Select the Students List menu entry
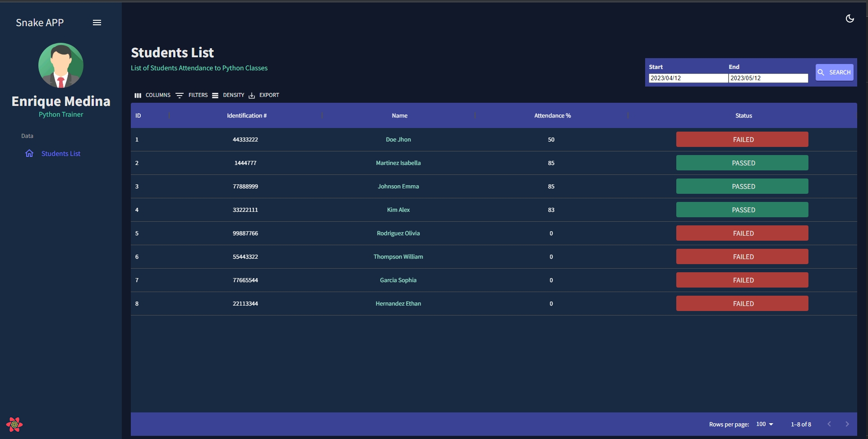 (x=61, y=153)
